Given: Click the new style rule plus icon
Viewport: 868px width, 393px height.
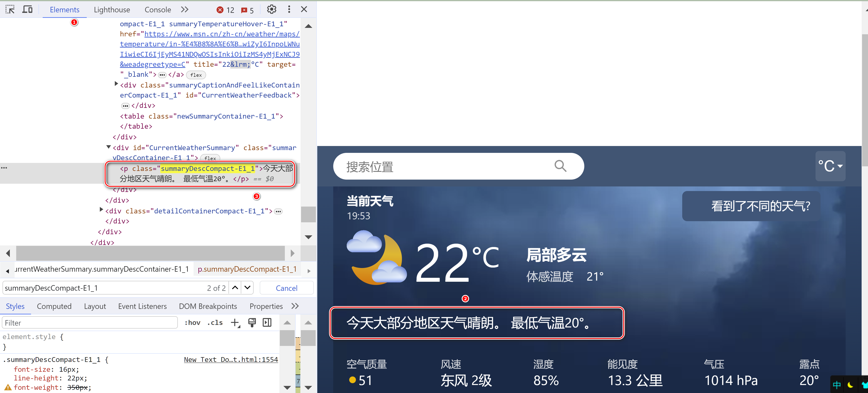Looking at the screenshot, I should (235, 323).
